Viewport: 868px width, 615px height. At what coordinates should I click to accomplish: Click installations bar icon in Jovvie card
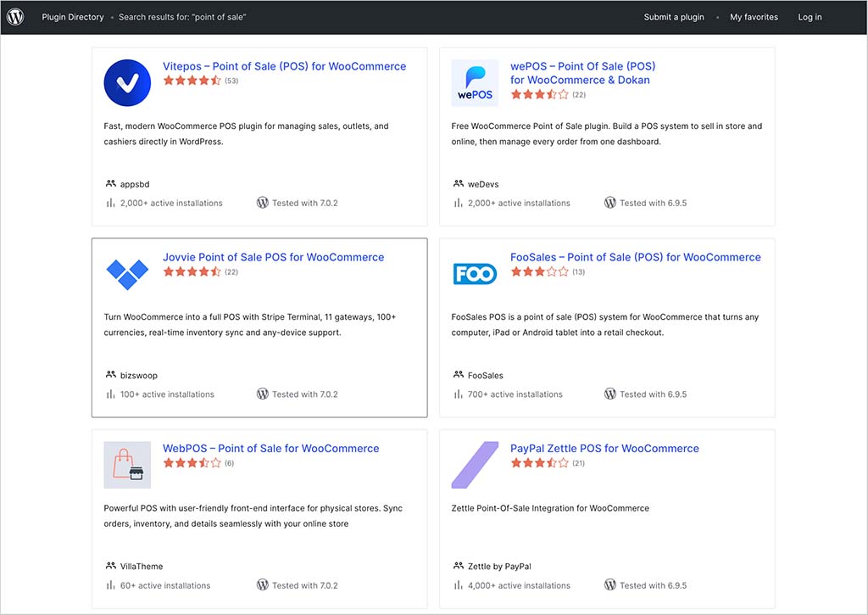click(x=111, y=394)
